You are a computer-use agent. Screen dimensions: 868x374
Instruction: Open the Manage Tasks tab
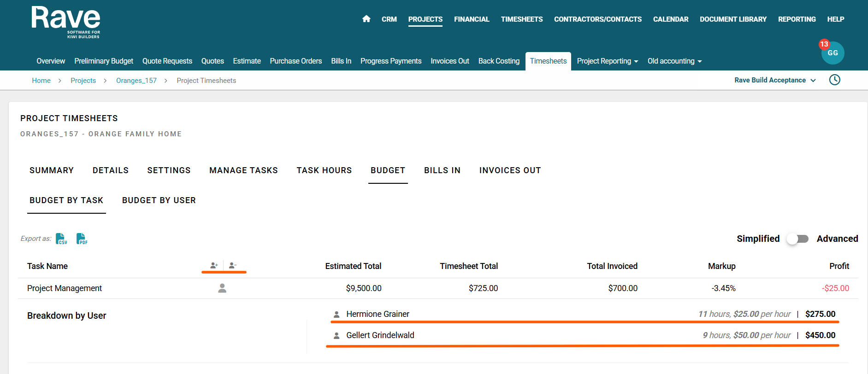point(243,170)
